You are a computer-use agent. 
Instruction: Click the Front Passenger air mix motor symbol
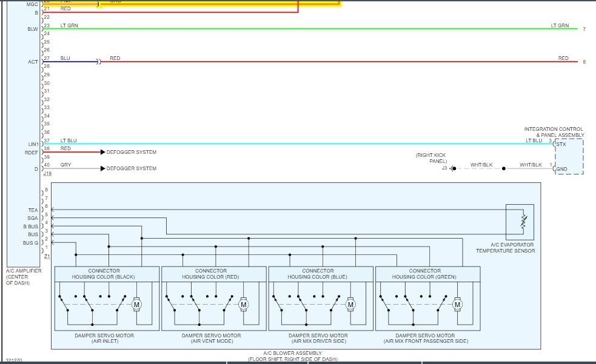pyautogui.click(x=457, y=305)
